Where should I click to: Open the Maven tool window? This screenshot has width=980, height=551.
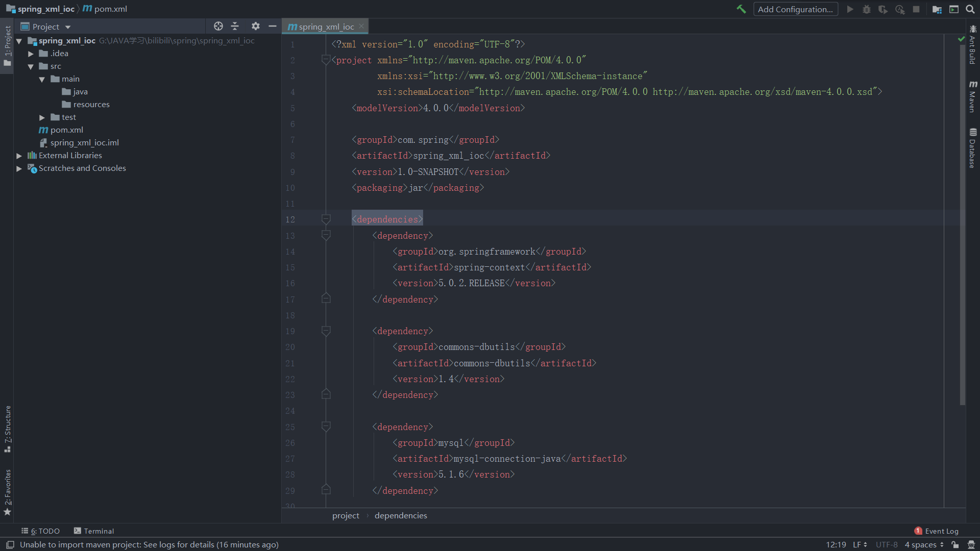point(973,97)
